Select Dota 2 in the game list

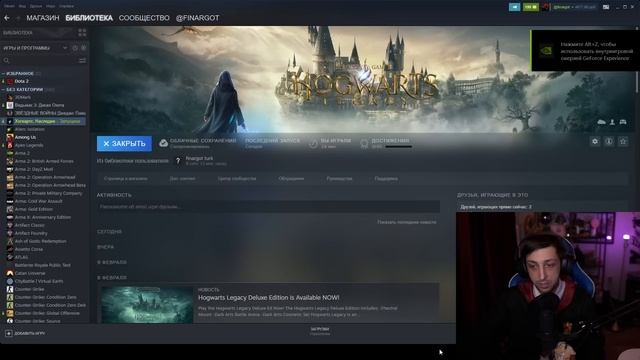tap(22, 81)
